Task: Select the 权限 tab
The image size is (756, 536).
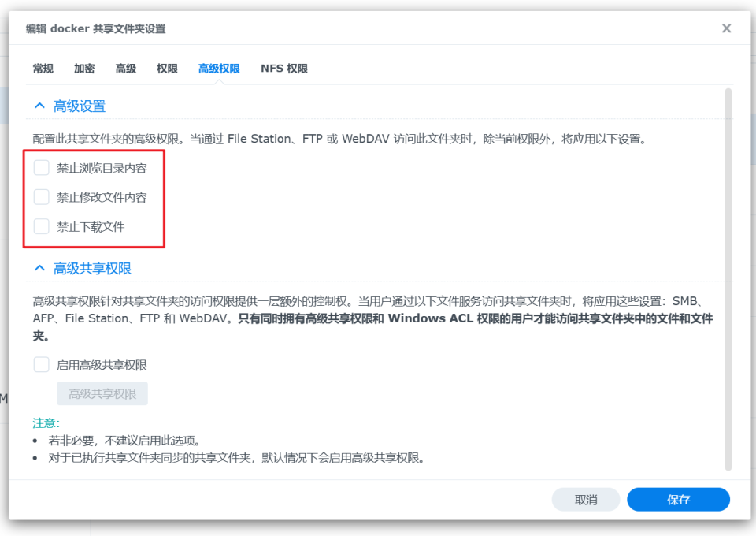Action: tap(167, 69)
